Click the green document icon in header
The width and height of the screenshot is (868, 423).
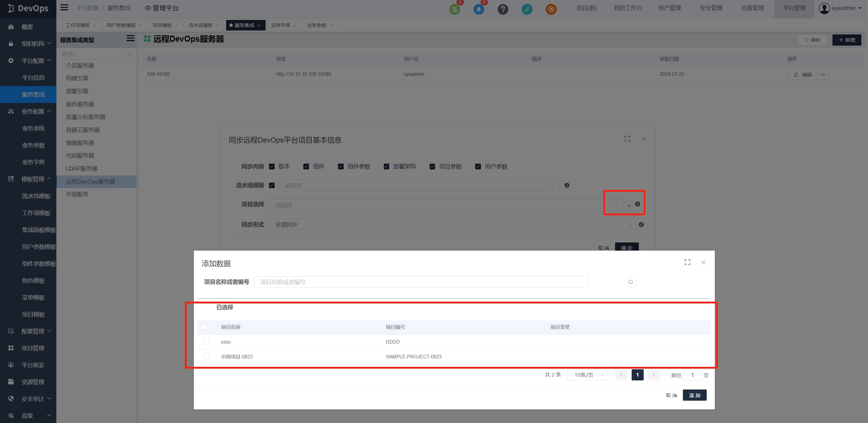(x=455, y=9)
